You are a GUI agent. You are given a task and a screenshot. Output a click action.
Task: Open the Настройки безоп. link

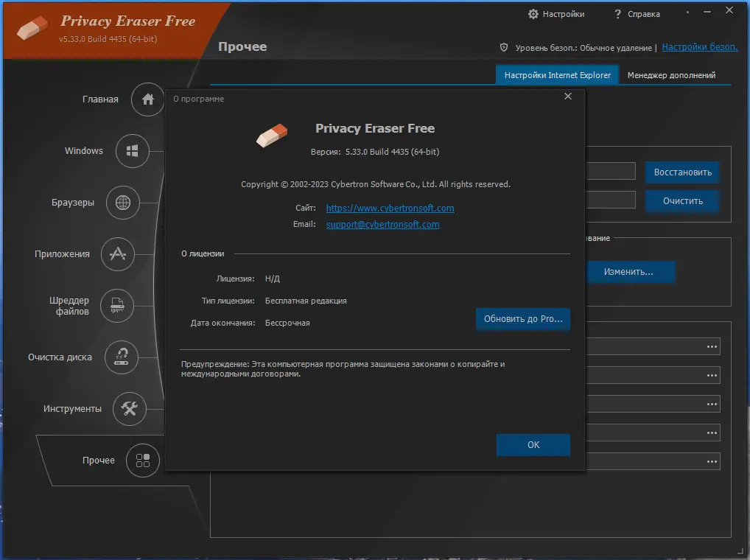(699, 47)
